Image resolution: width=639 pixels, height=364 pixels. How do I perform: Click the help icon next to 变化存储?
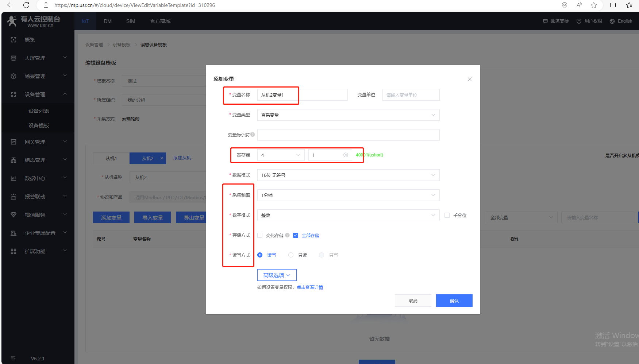tap(288, 235)
